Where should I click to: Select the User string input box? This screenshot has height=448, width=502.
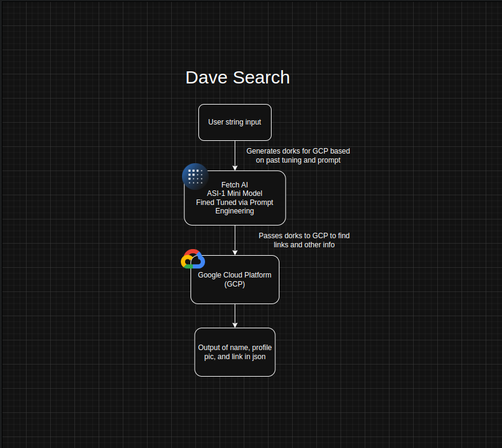click(235, 122)
